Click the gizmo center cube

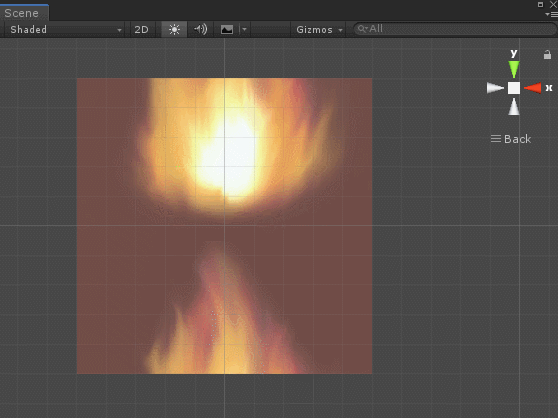[514, 88]
